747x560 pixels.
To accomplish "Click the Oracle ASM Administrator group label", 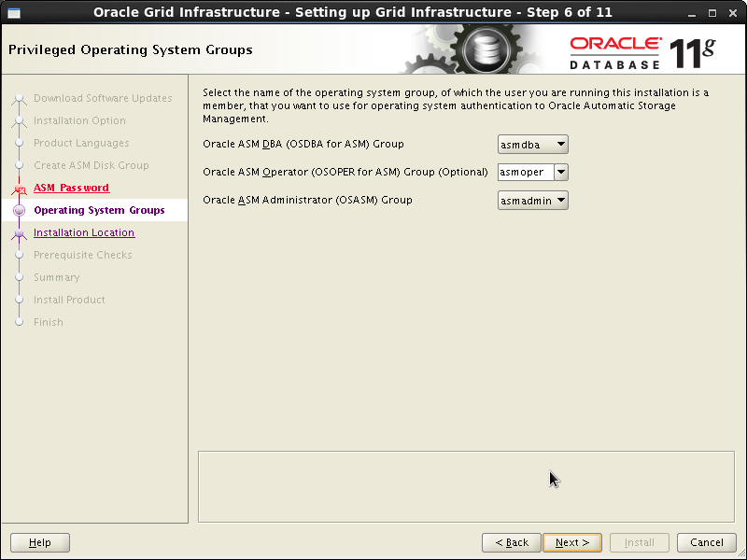I will 307,200.
